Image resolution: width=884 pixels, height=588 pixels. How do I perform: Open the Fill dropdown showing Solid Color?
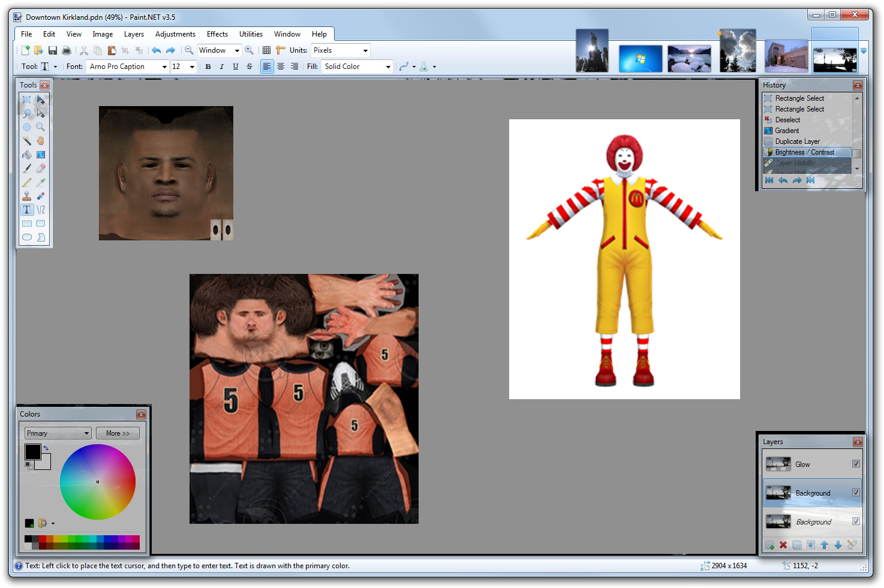[x=387, y=67]
